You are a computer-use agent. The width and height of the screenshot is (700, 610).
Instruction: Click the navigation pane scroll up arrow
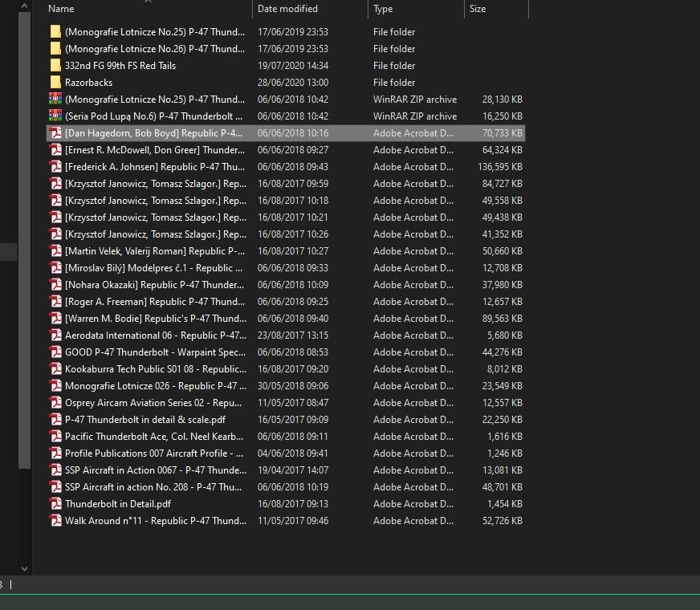(x=25, y=6)
